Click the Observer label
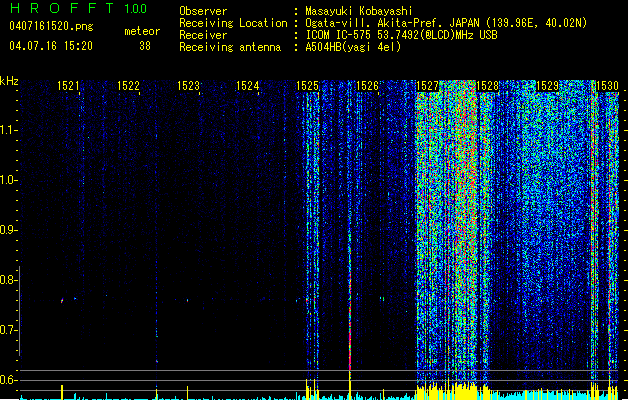Screen dimensions: 629x400 [x=203, y=11]
